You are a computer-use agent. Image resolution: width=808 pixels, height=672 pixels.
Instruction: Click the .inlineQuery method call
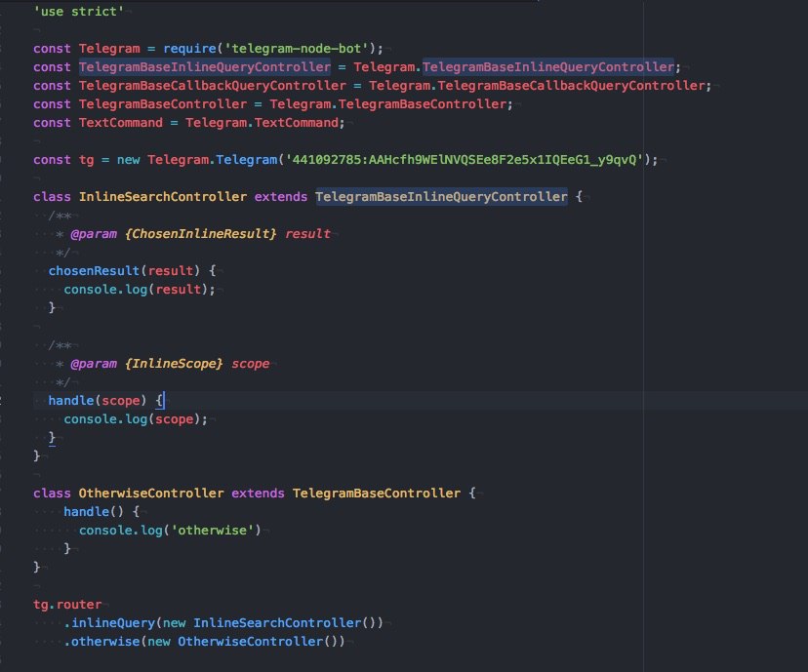[109, 623]
